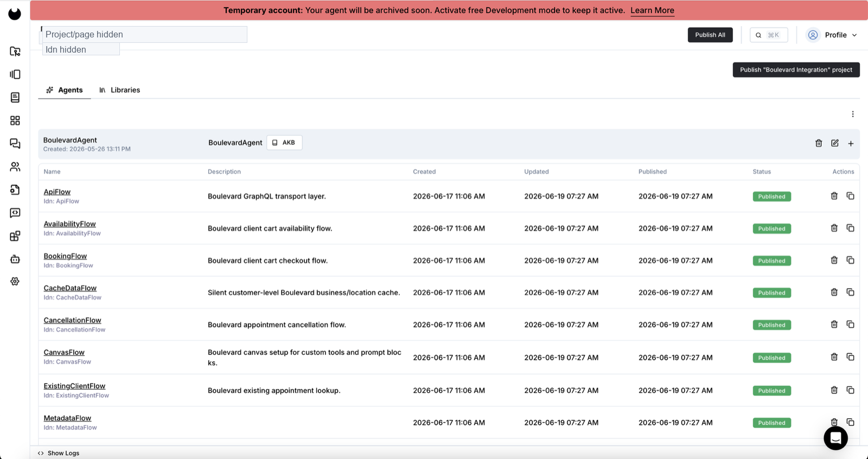Click the search field with ⌘K

769,35
